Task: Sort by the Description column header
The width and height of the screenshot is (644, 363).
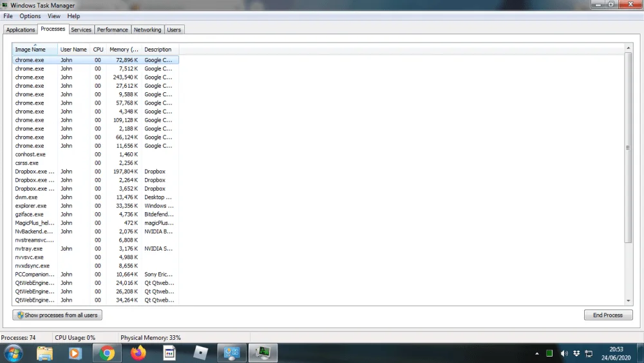Action: click(x=160, y=50)
